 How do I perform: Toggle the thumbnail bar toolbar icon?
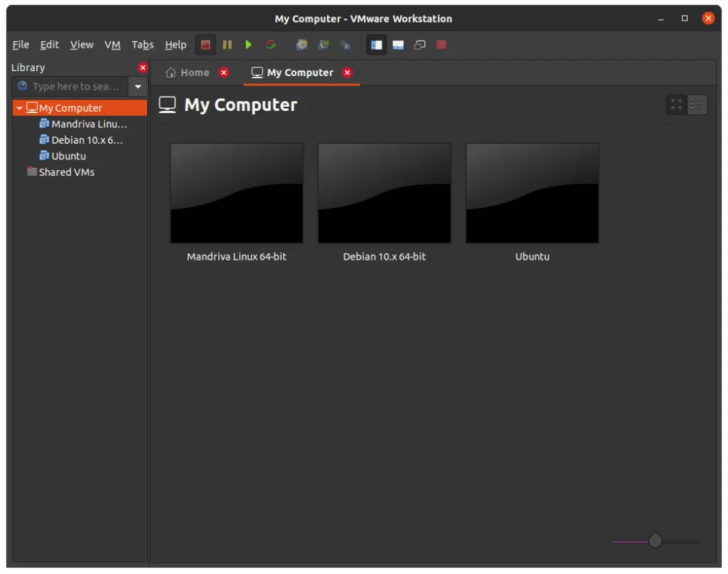pos(398,45)
